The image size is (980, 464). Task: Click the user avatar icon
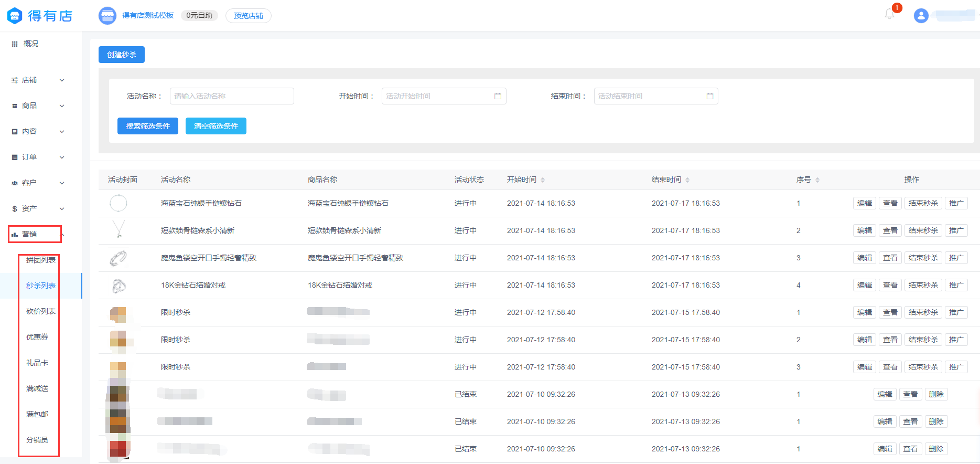point(921,16)
